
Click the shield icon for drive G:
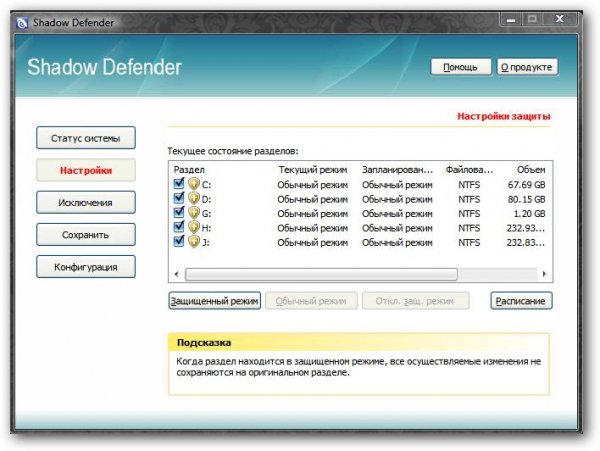pos(194,213)
